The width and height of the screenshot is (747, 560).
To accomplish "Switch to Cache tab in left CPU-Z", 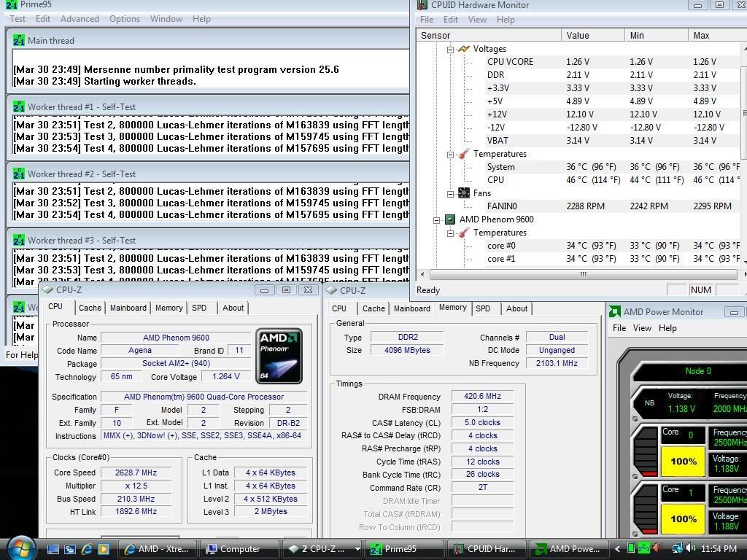I will [90, 308].
